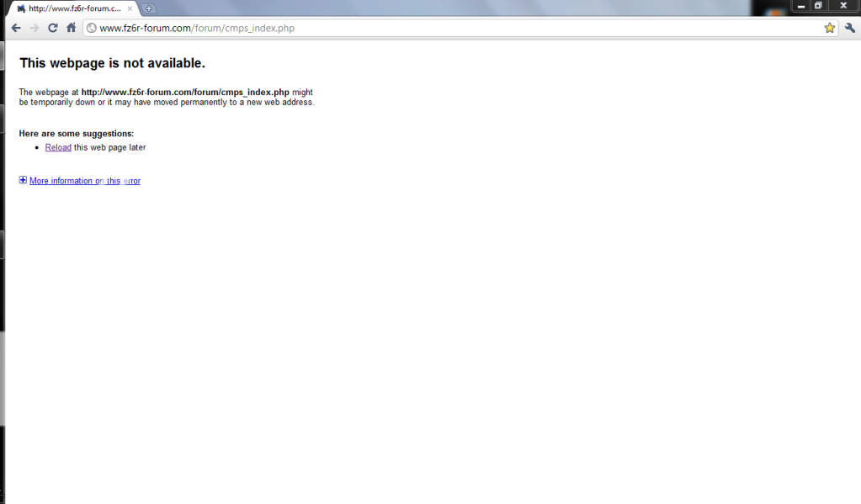Minimize the browser window
Viewport: 861px width, 504px height.
pyautogui.click(x=801, y=6)
